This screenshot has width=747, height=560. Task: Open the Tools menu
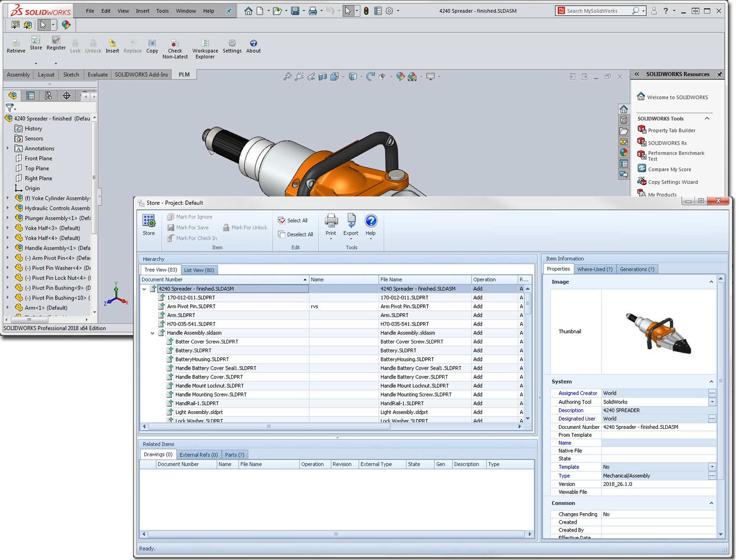tap(162, 10)
